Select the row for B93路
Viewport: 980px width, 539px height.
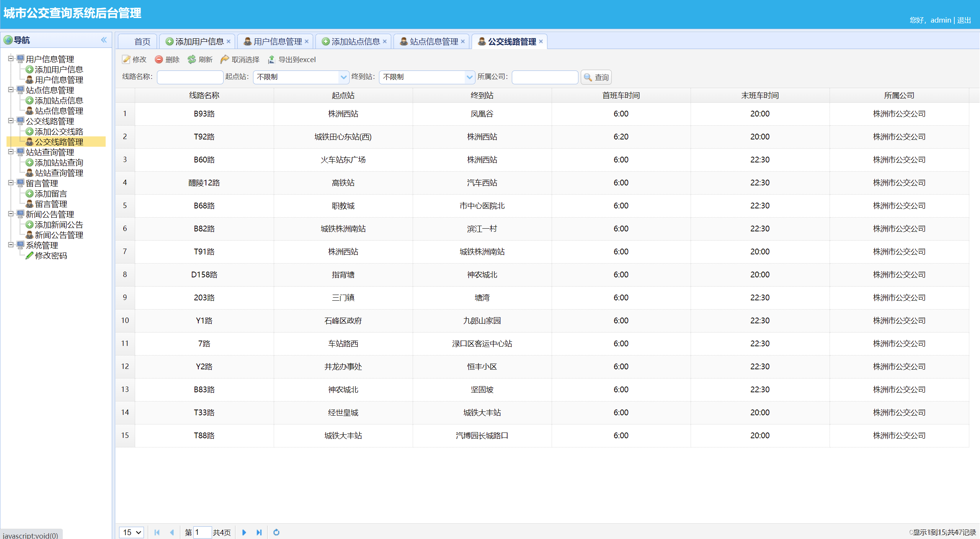[x=542, y=114]
